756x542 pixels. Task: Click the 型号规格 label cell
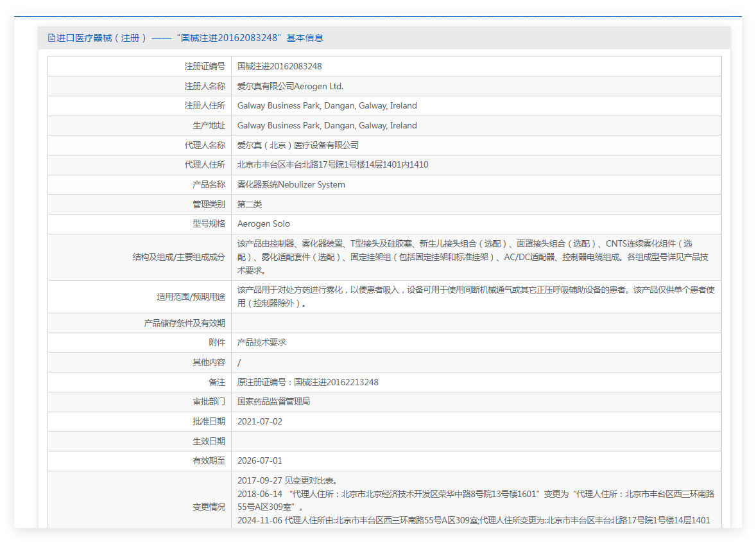click(x=139, y=224)
